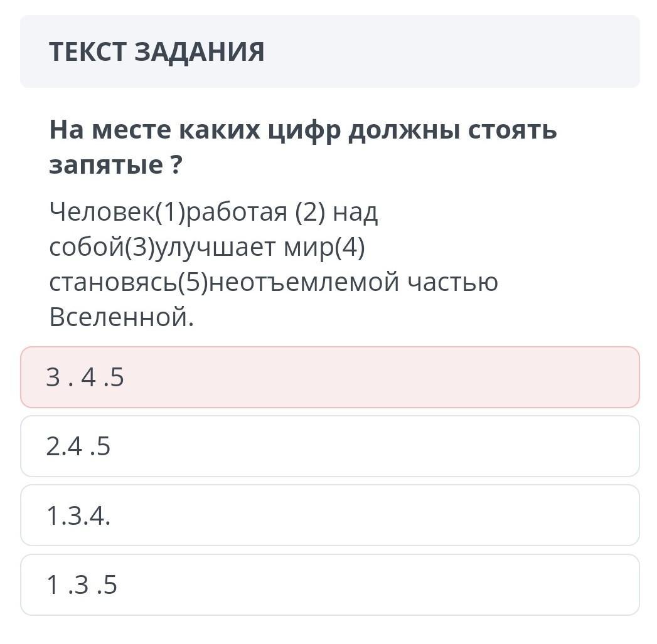Select the answer option "1 .3 .5"
This screenshot has height=644, width=657.
pyautogui.click(x=329, y=585)
